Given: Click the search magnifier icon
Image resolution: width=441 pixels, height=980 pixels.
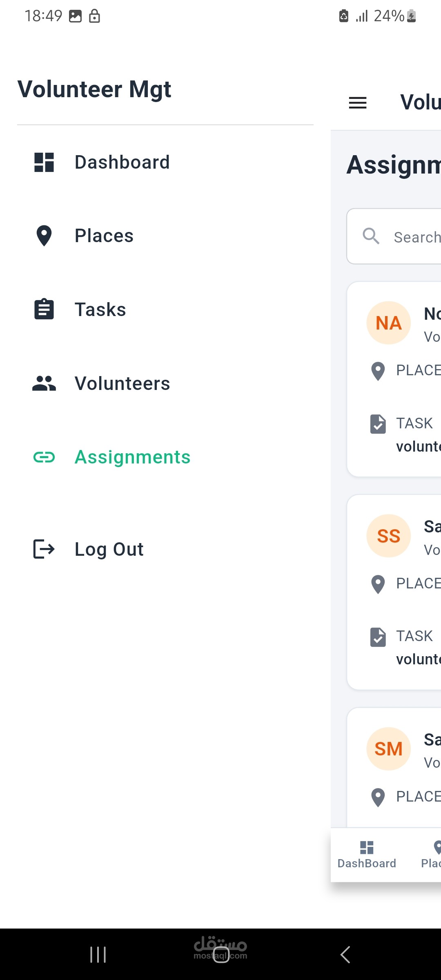Looking at the screenshot, I should pyautogui.click(x=371, y=236).
